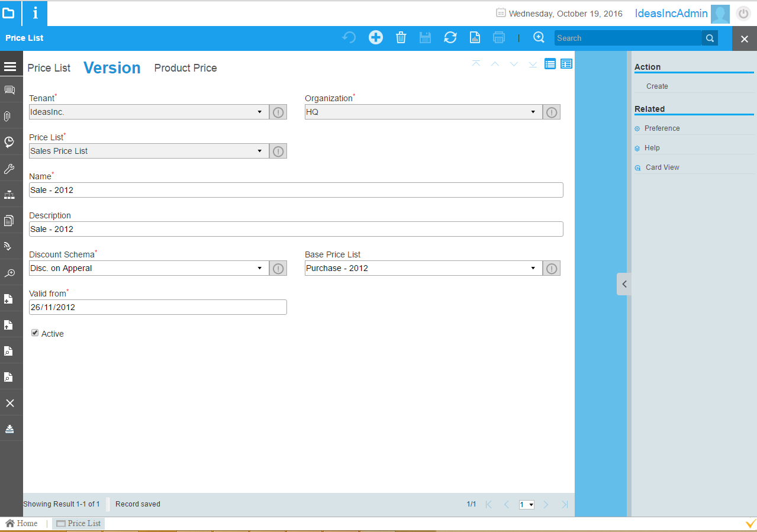This screenshot has width=757, height=532.
Task: Click the feed-with-checkmark icon in the sidebar
Action: pos(8,246)
